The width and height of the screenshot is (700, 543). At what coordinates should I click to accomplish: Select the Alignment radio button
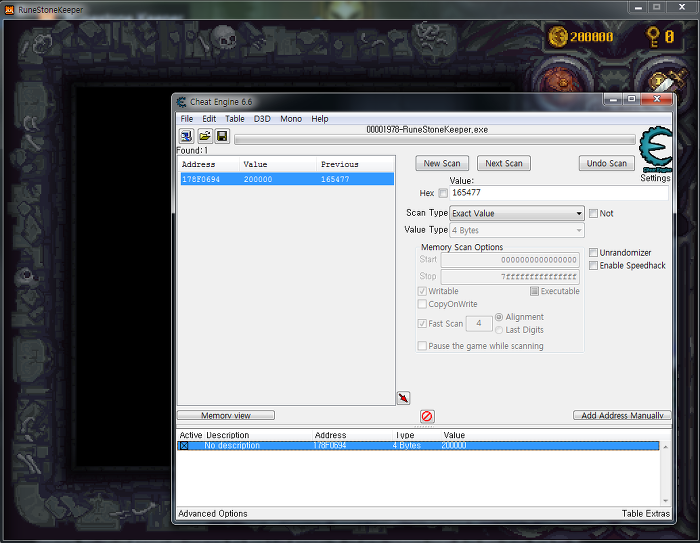(x=499, y=317)
